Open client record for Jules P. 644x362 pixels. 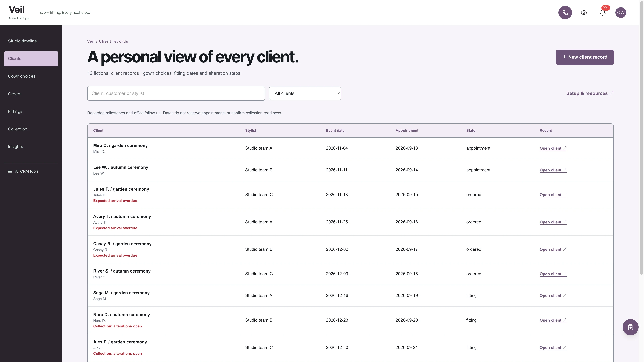tap(553, 195)
